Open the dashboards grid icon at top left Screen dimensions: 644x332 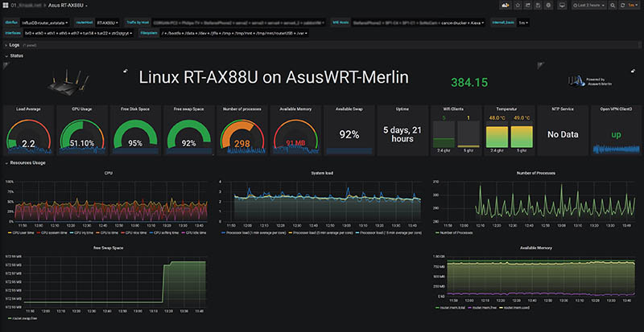point(5,6)
